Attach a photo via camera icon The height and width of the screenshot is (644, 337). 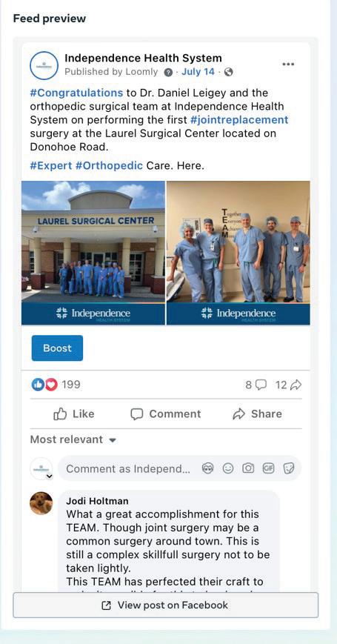[248, 468]
